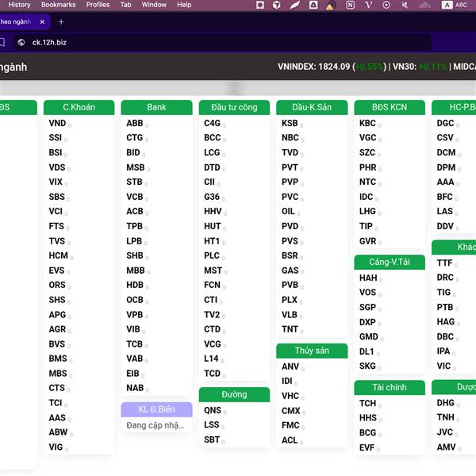This screenshot has height=476, width=476.
Task: Select the Bank sector header
Action: pos(156,107)
